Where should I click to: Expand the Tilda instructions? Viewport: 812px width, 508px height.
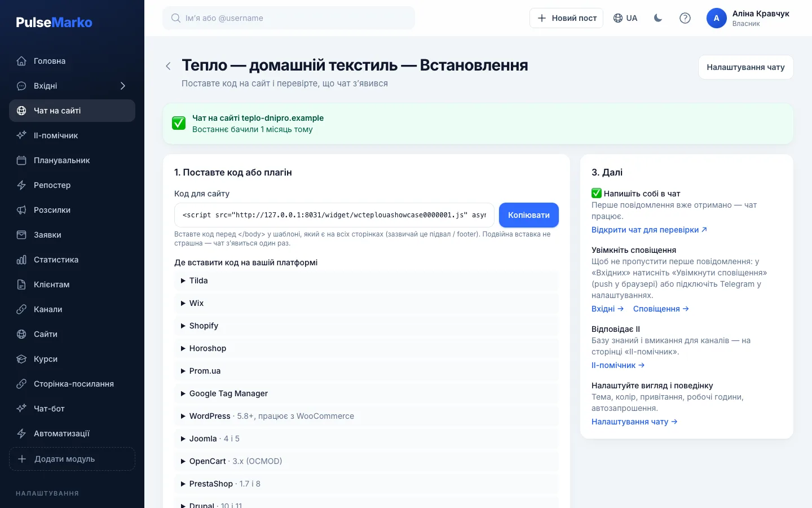click(x=367, y=281)
